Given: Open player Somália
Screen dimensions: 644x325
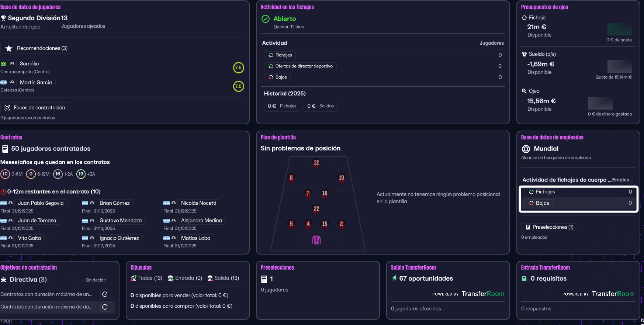Looking at the screenshot, I should pos(29,64).
